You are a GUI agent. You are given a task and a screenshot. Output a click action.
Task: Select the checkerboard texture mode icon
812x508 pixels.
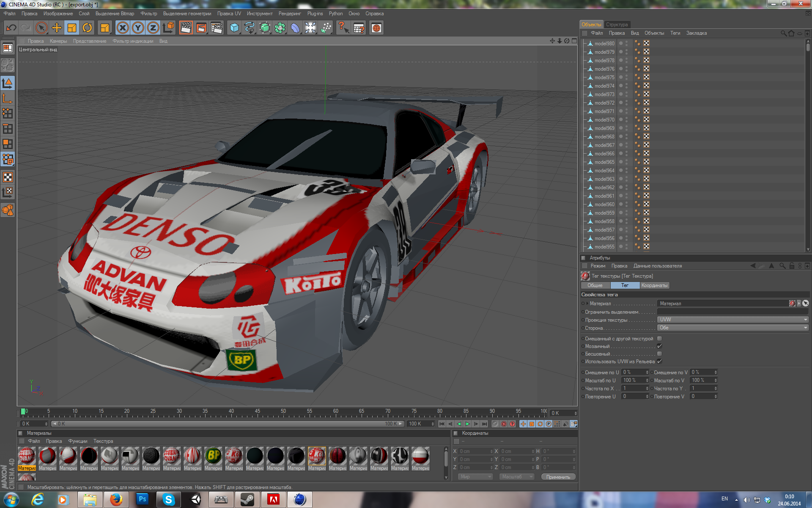tap(8, 177)
